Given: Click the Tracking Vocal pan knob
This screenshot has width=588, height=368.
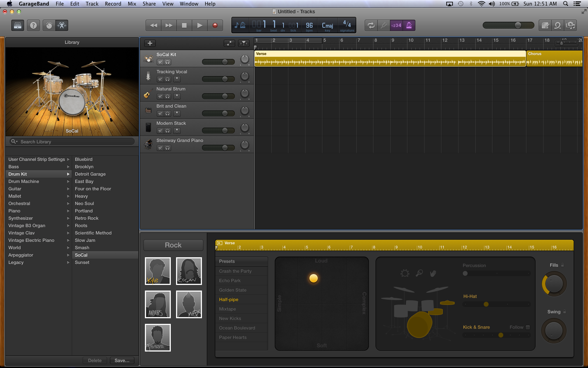Looking at the screenshot, I should tap(245, 76).
